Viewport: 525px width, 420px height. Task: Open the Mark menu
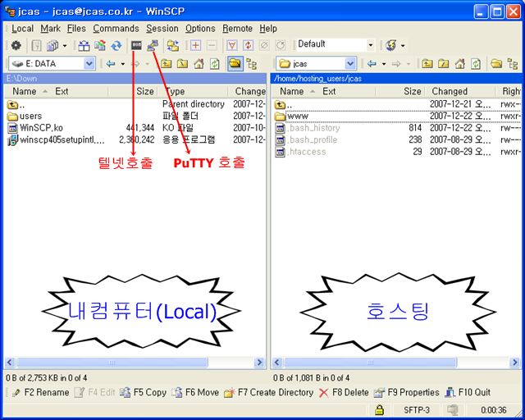click(x=51, y=29)
